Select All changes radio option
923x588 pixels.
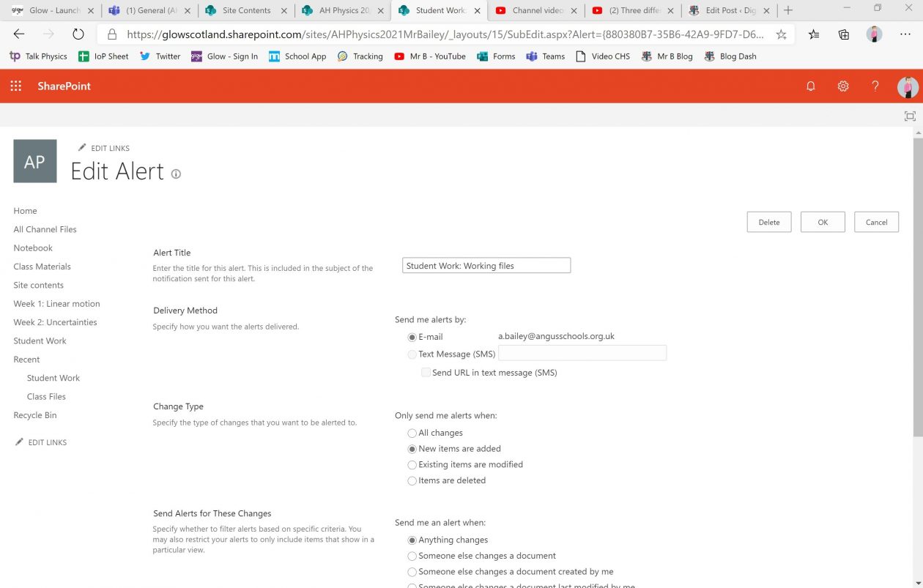(x=412, y=433)
